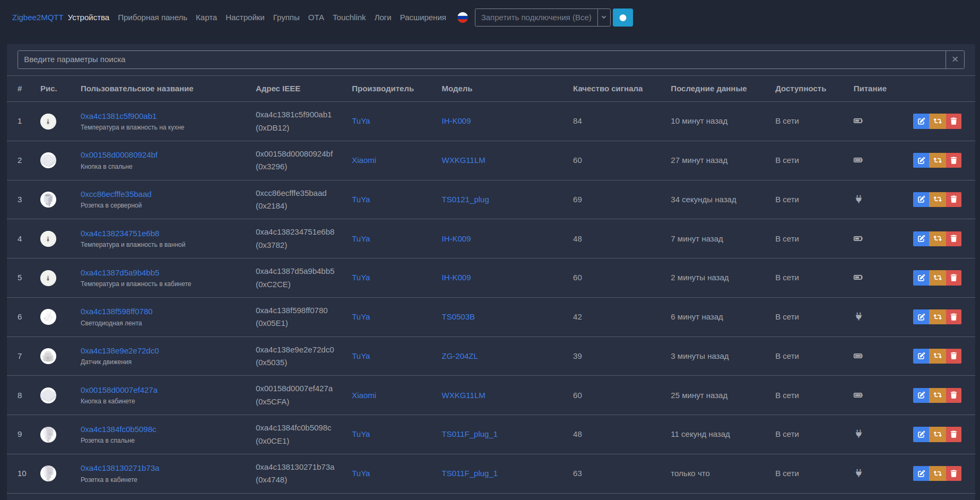Click the Xiaomi manufacturer link in row 2

point(364,160)
